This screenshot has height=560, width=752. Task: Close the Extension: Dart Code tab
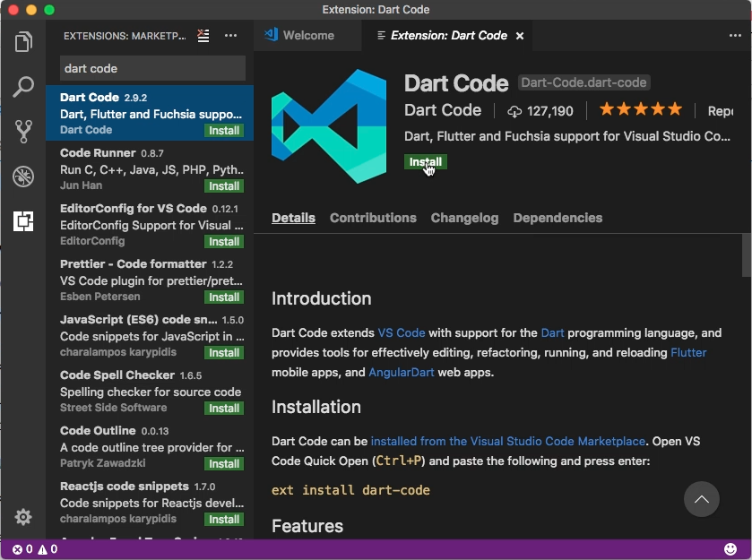pyautogui.click(x=519, y=36)
